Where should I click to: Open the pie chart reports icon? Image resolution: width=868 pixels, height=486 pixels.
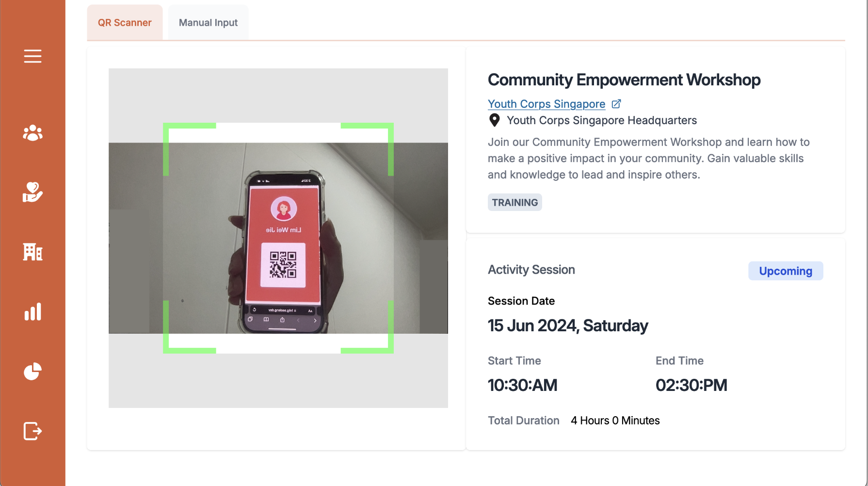[x=32, y=372]
